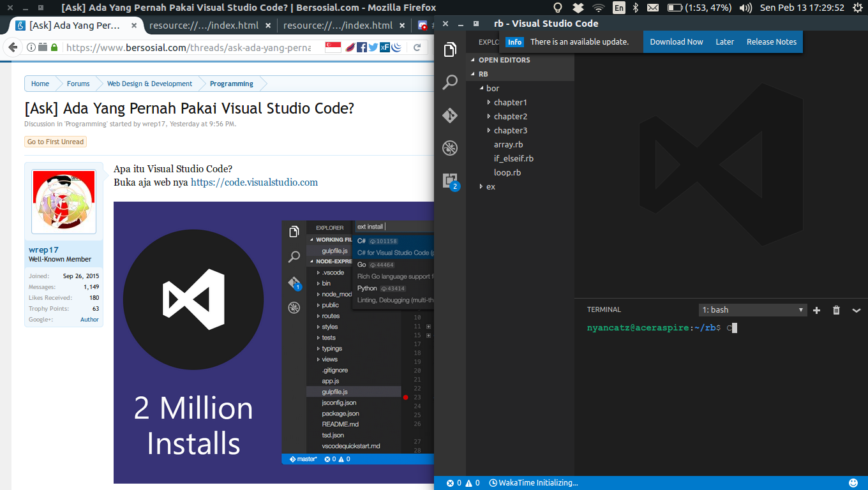This screenshot has width=868, height=490.
Task: Click Release Notes button
Action: 772,41
